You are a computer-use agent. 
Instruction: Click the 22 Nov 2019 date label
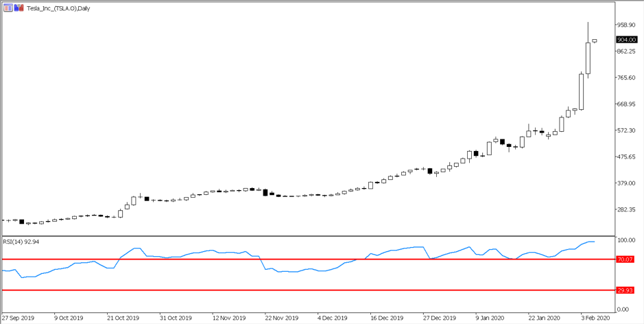tap(281, 318)
